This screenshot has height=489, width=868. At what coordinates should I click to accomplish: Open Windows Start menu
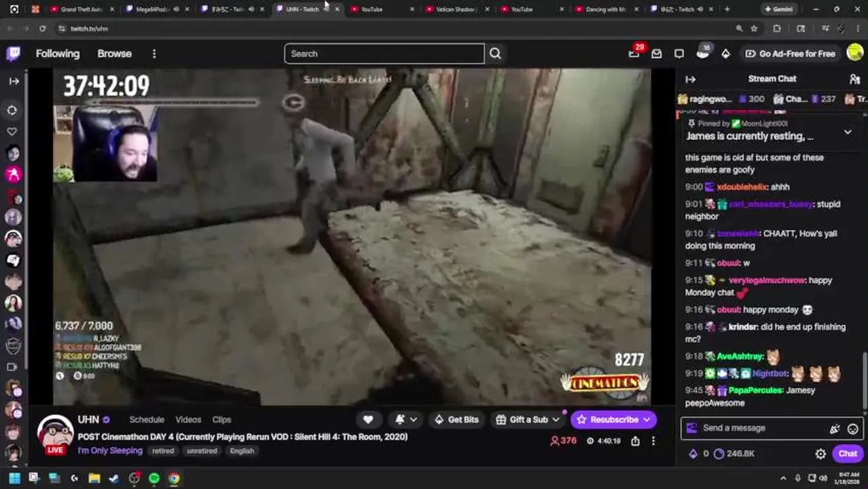pos(14,478)
